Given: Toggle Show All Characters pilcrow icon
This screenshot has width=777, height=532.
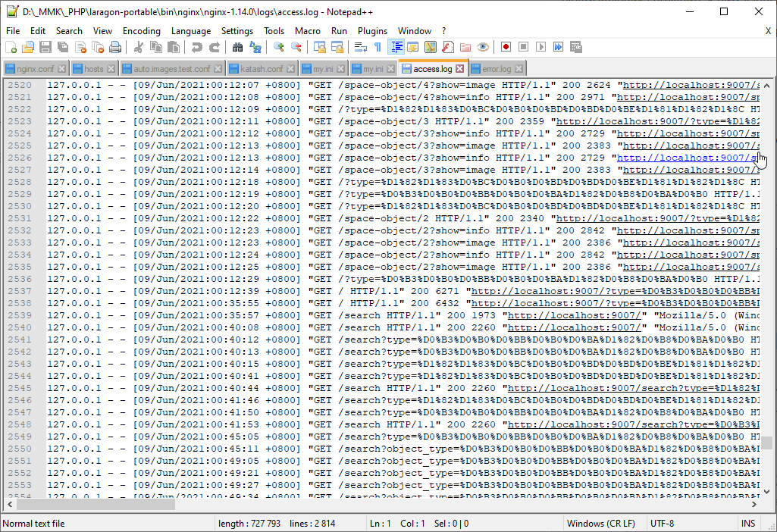Looking at the screenshot, I should (378, 48).
